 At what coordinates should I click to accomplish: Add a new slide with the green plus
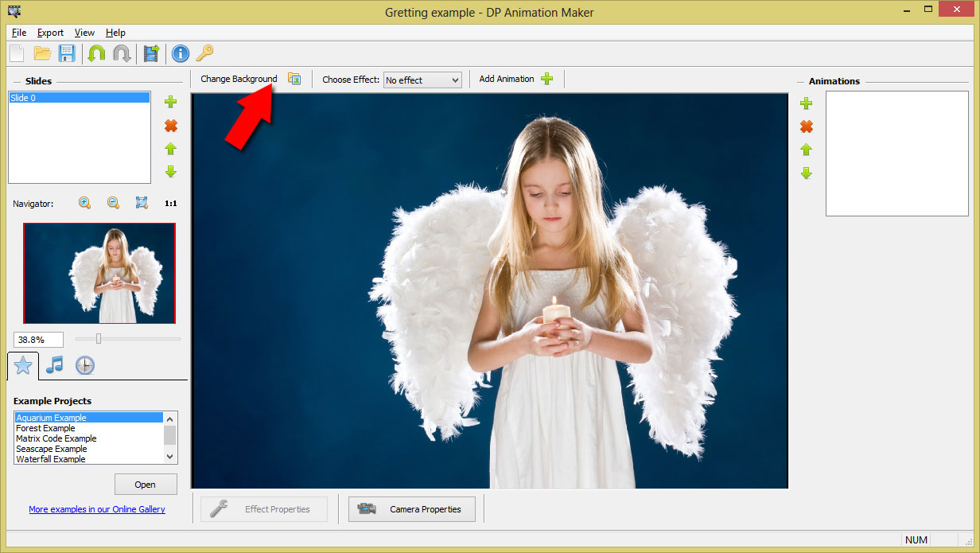tap(171, 102)
